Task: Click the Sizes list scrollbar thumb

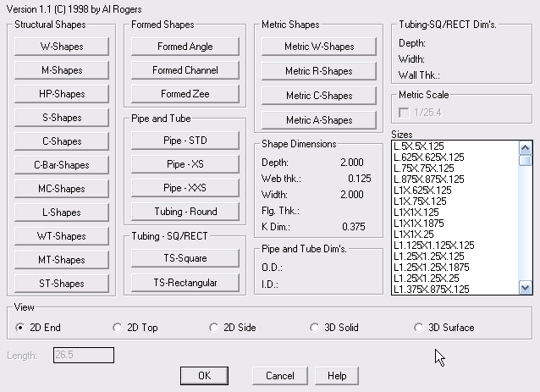Action: click(x=525, y=161)
